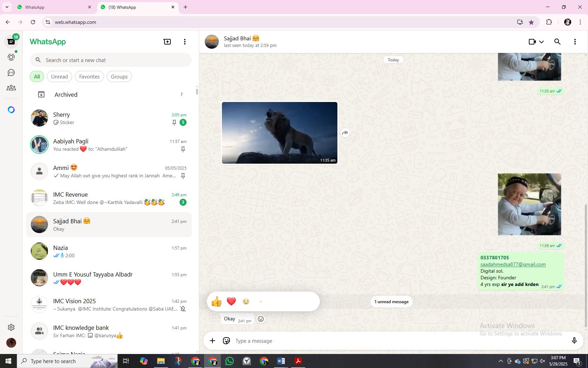Click the muted bell icon on IMC Vision 2025
The height and width of the screenshot is (368, 588).
tap(183, 309)
